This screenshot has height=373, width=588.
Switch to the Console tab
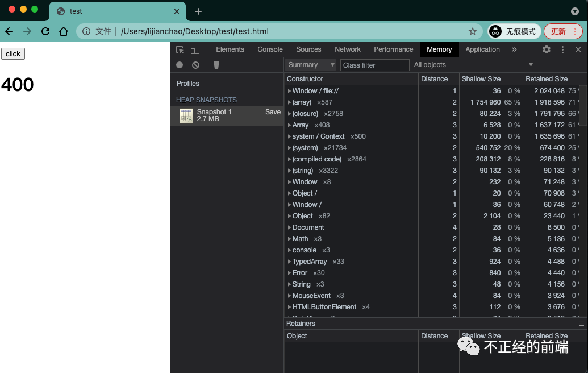[x=270, y=49]
